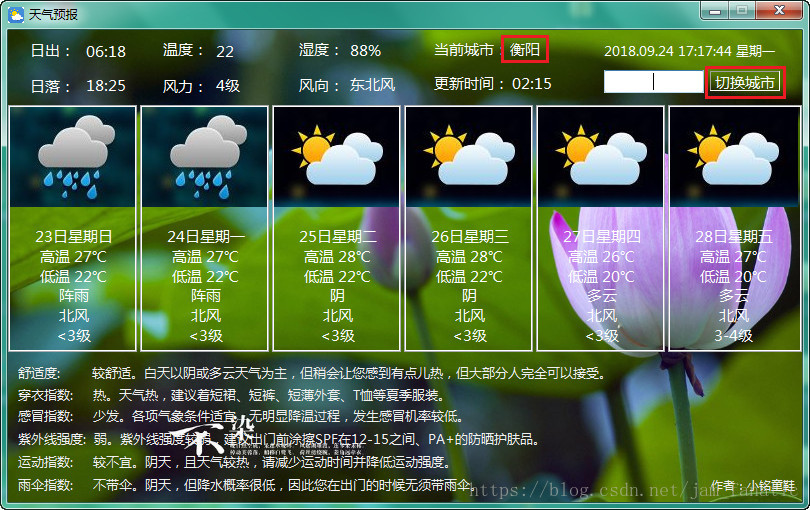Image resolution: width=810 pixels, height=510 pixels.
Task: Click 高温 26℃ on the 27日 card
Action: coord(601,256)
